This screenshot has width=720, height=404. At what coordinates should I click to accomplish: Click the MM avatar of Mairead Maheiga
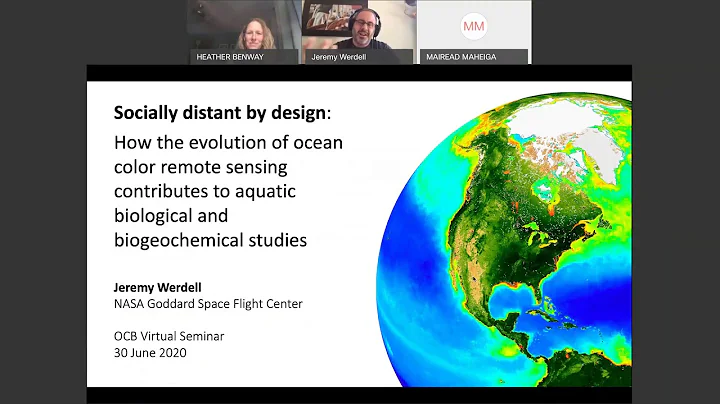(x=473, y=26)
